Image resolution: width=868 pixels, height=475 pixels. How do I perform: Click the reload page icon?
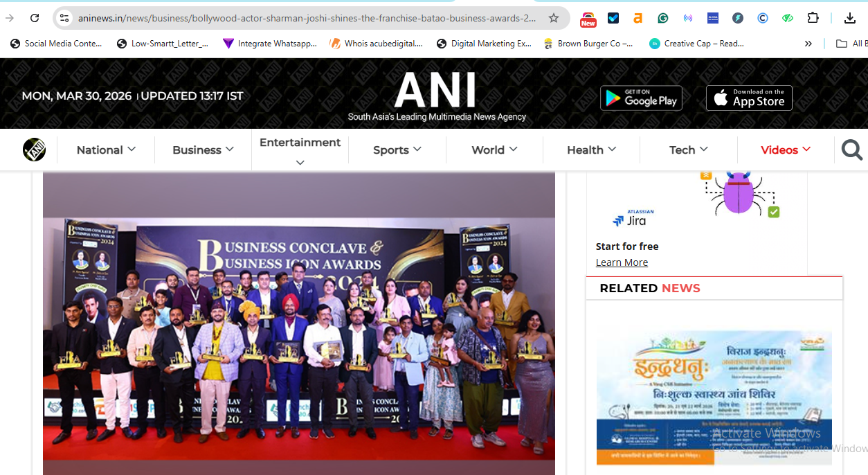34,17
